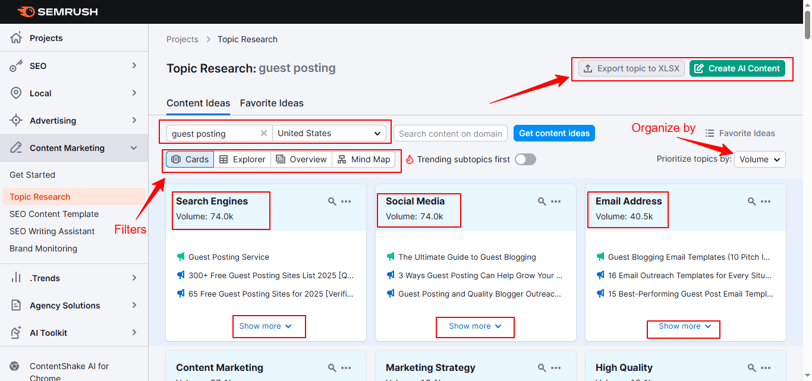
Task: Open more options on High Quality card
Action: click(765, 368)
